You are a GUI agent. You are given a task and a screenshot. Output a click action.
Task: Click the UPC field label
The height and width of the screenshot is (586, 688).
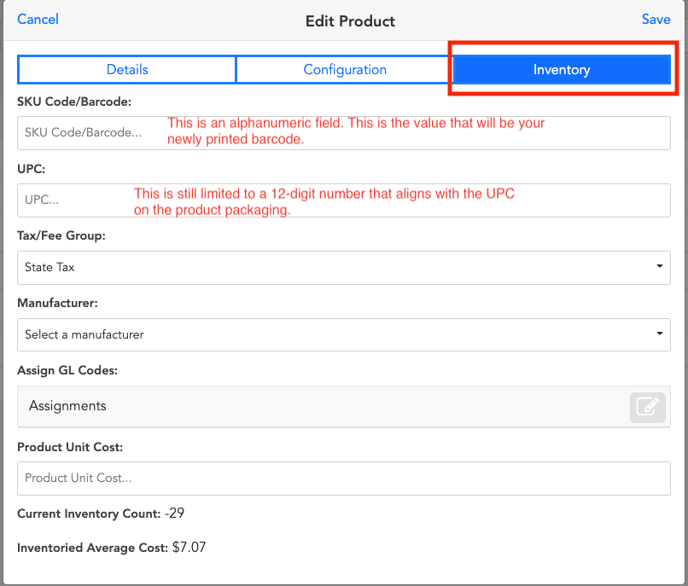pos(31,169)
